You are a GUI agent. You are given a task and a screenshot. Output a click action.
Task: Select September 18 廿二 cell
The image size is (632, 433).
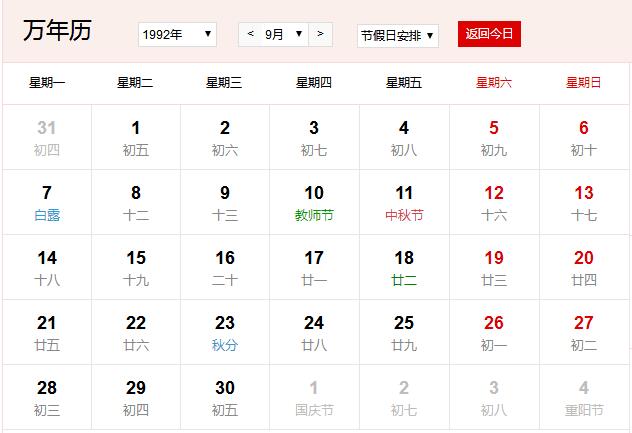click(404, 267)
